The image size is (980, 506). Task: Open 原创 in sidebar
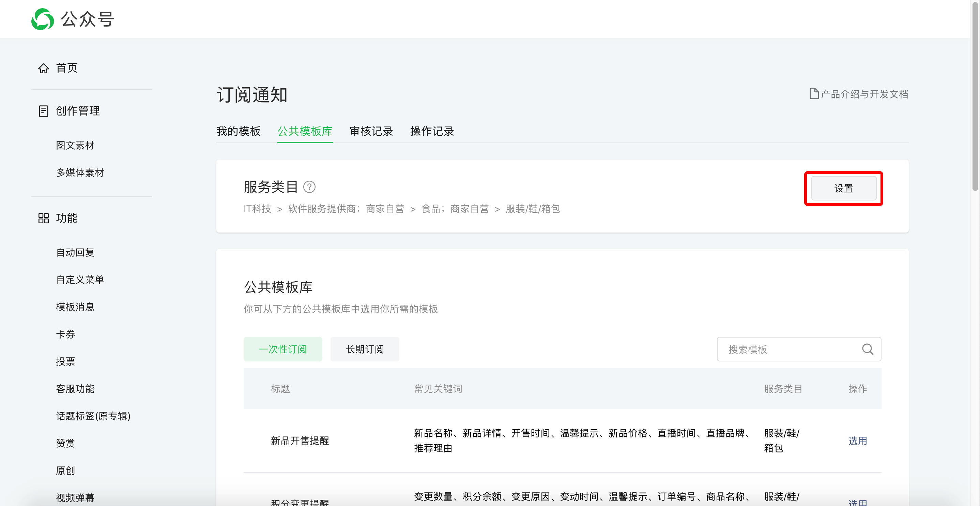click(65, 471)
